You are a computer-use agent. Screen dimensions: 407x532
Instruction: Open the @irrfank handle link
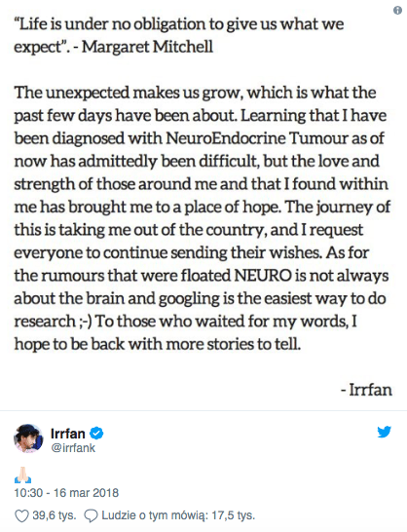[x=73, y=448]
